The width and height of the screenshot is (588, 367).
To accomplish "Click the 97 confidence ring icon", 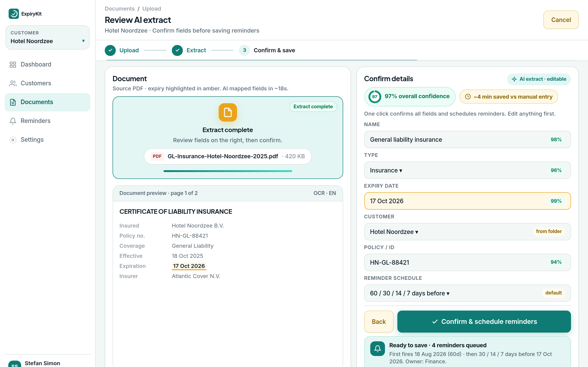I will tap(375, 97).
